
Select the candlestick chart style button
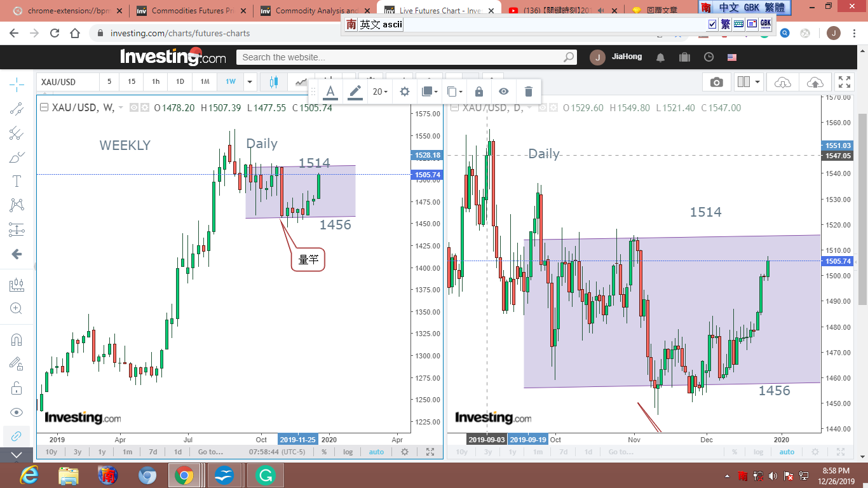[x=274, y=82]
